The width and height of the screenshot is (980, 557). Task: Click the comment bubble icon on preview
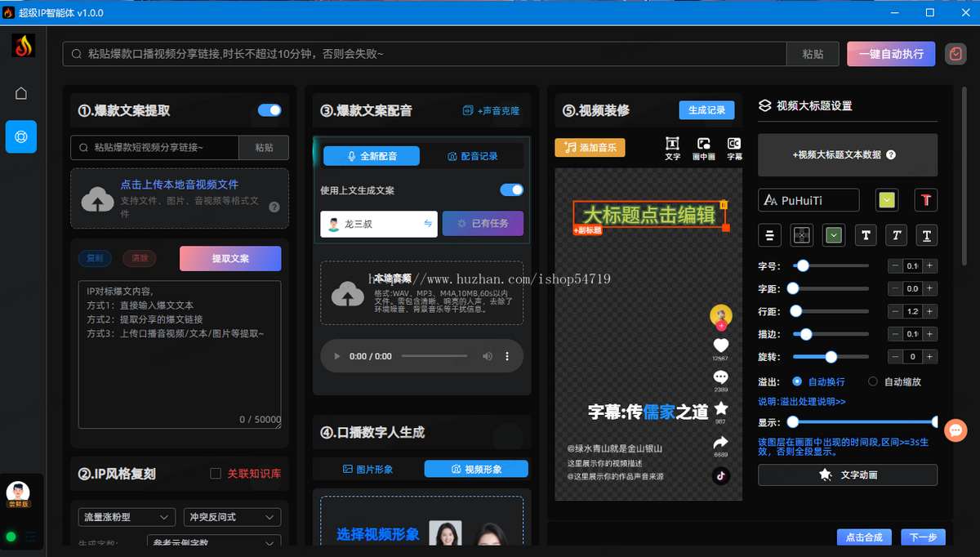coord(720,377)
